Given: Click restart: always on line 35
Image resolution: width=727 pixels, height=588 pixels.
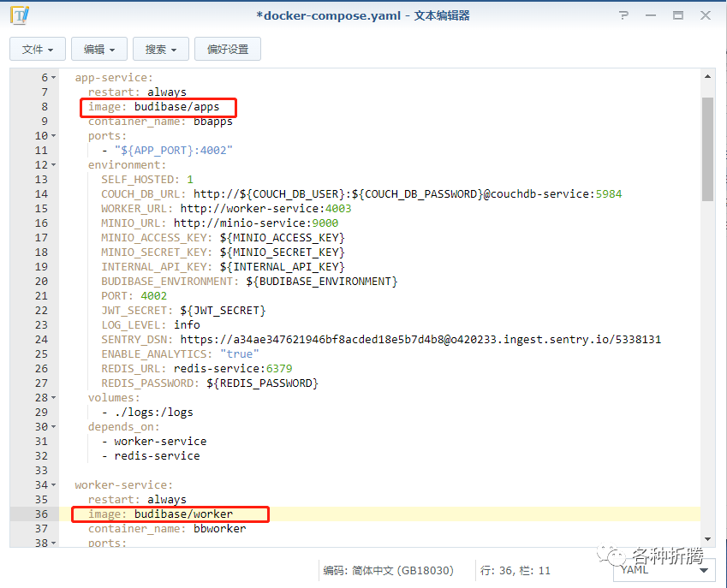Looking at the screenshot, I should click(x=137, y=500).
